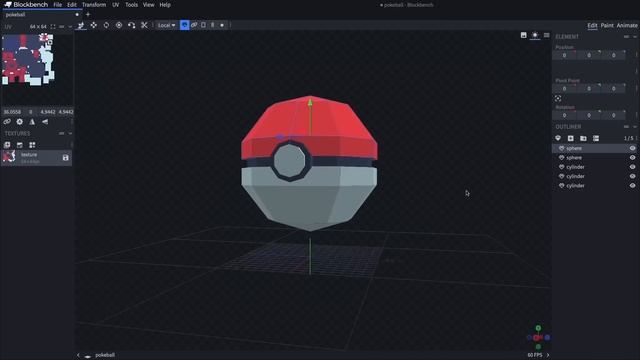640x360 pixels.
Task: Click the add cube plus icon in Outliner
Action: [x=571, y=138]
